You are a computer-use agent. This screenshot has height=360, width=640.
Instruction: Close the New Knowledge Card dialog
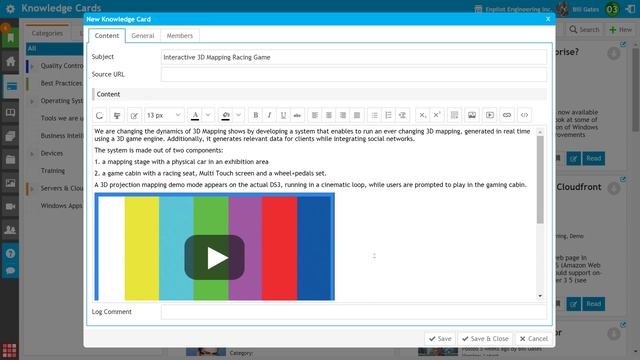pyautogui.click(x=548, y=19)
